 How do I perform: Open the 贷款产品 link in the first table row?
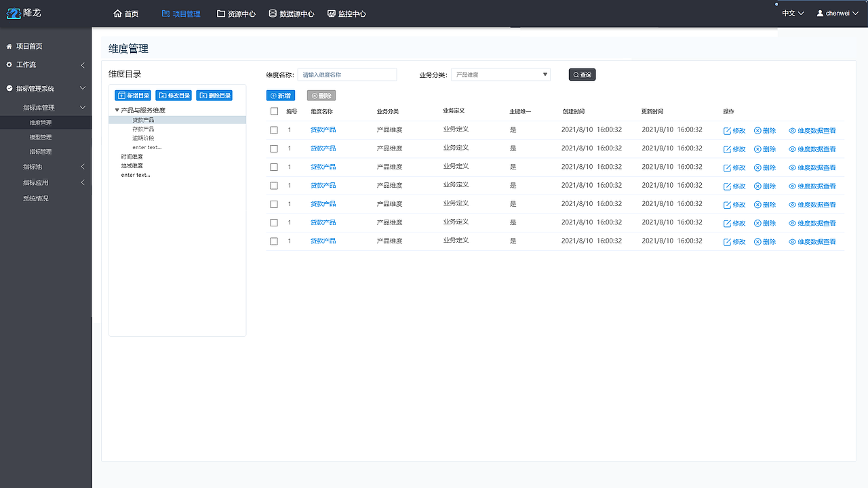[x=323, y=129]
